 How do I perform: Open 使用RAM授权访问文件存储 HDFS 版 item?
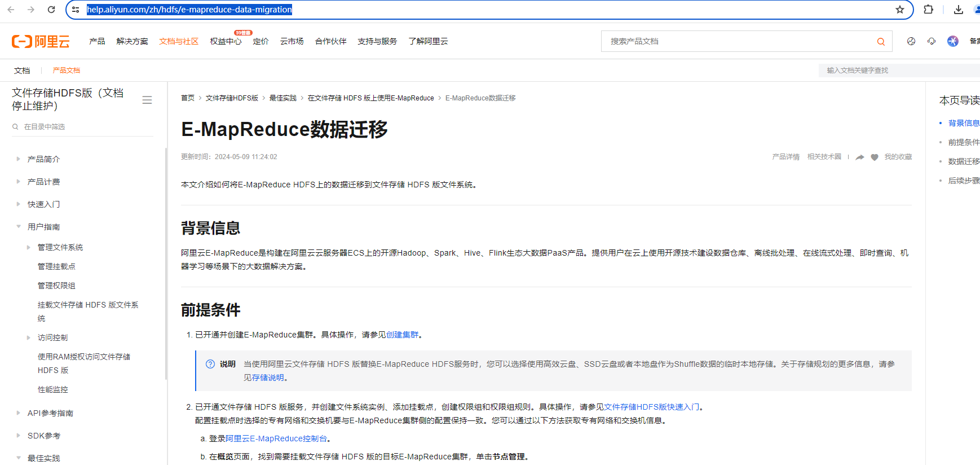pos(84,363)
